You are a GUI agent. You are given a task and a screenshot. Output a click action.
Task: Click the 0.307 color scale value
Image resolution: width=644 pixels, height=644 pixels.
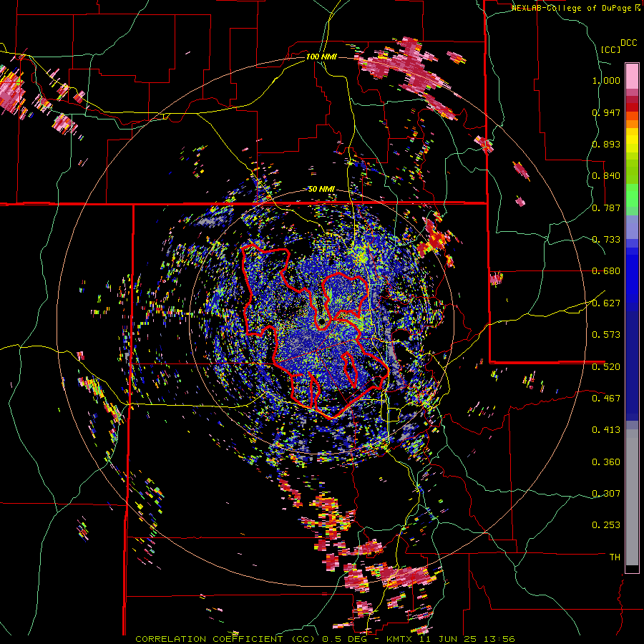click(606, 494)
